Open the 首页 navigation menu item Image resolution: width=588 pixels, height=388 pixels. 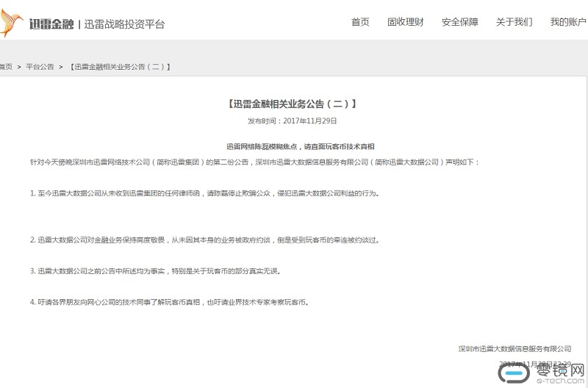[x=360, y=22]
